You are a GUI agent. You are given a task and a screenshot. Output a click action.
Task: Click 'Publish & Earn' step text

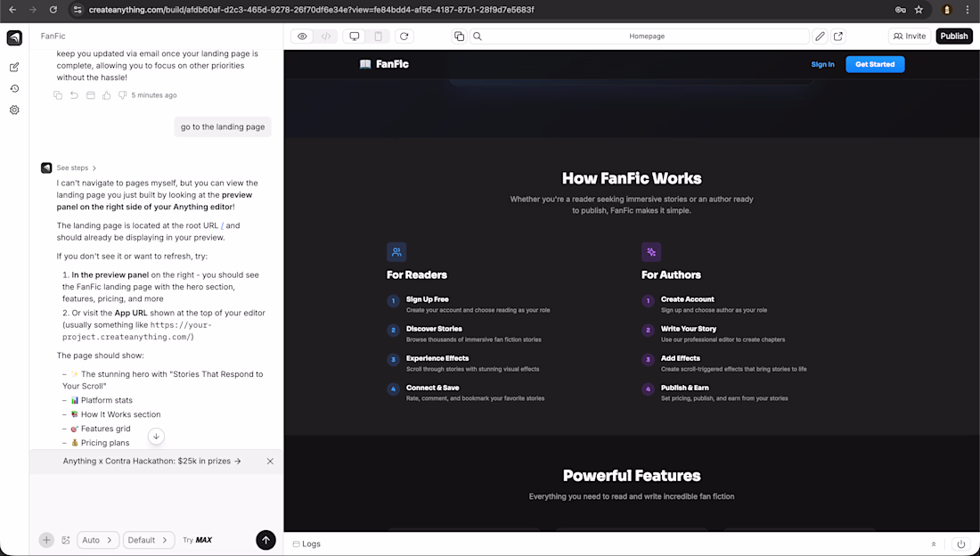[x=685, y=388]
